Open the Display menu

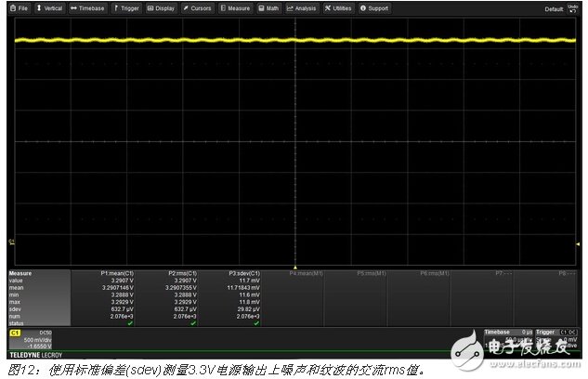(x=161, y=7)
